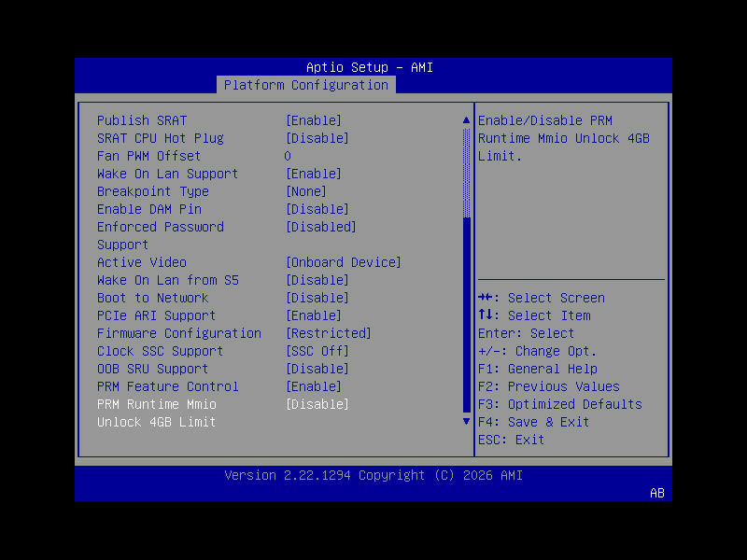This screenshot has width=747, height=560.
Task: Click the Select Item arrows hint
Action: click(534, 315)
